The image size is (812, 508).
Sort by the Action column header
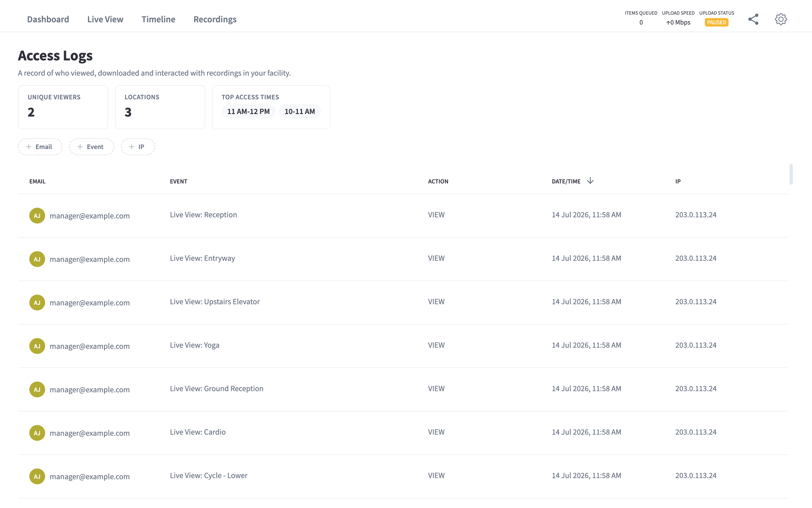pos(438,181)
